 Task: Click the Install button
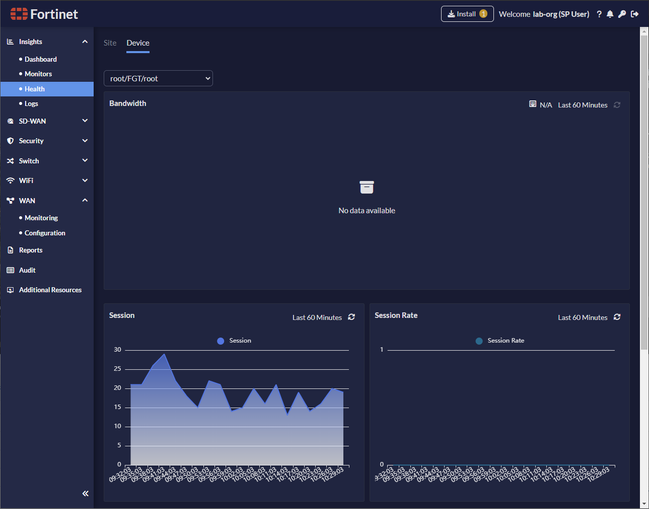coord(467,14)
